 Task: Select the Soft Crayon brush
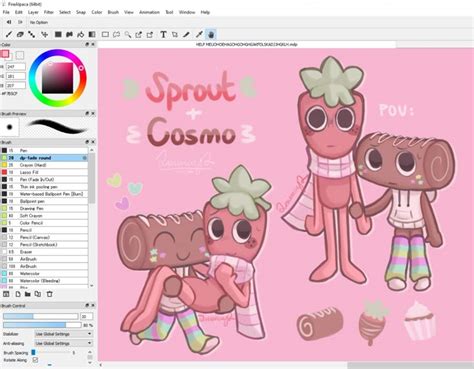tap(45, 216)
